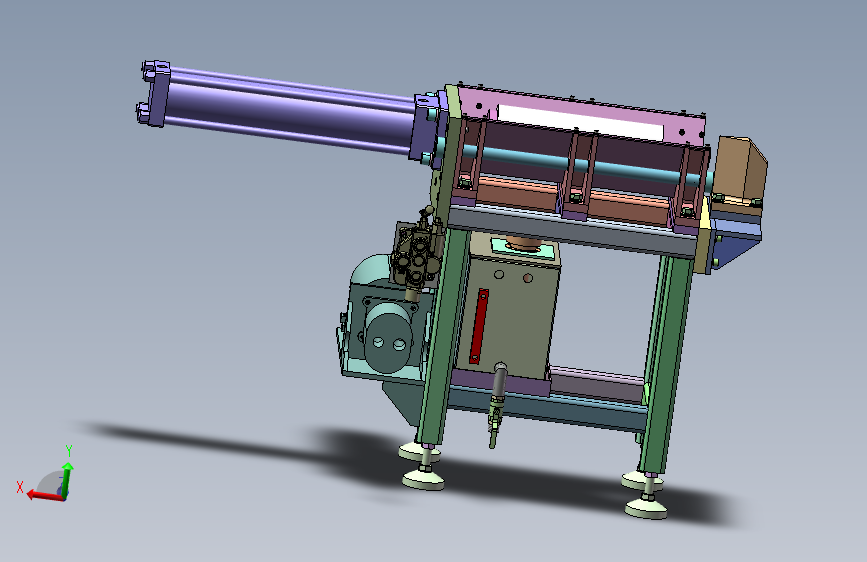This screenshot has width=867, height=562.
Task: Select the white label plate on the pink top cover
Action: [x=580, y=123]
